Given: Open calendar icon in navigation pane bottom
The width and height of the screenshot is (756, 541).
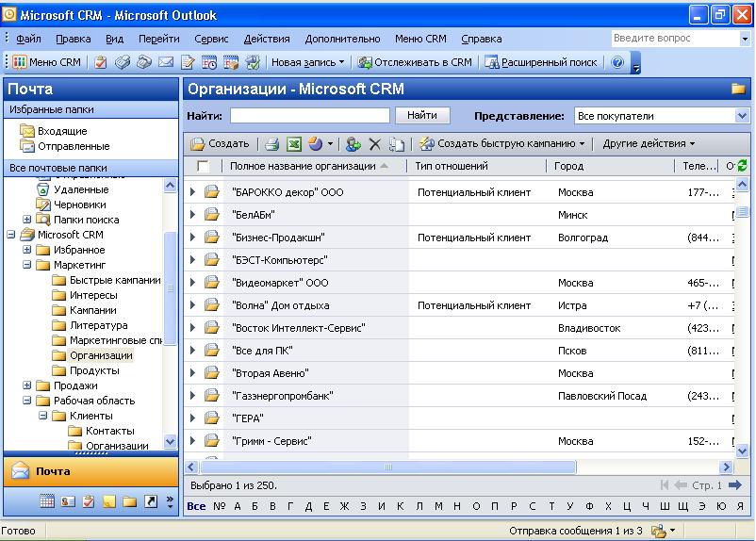Looking at the screenshot, I should pyautogui.click(x=47, y=501).
